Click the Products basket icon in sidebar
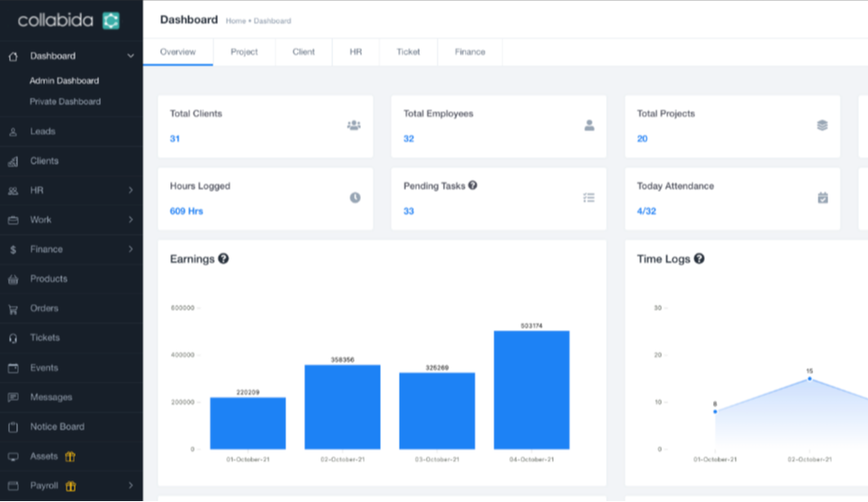The width and height of the screenshot is (868, 502). pos(13,279)
